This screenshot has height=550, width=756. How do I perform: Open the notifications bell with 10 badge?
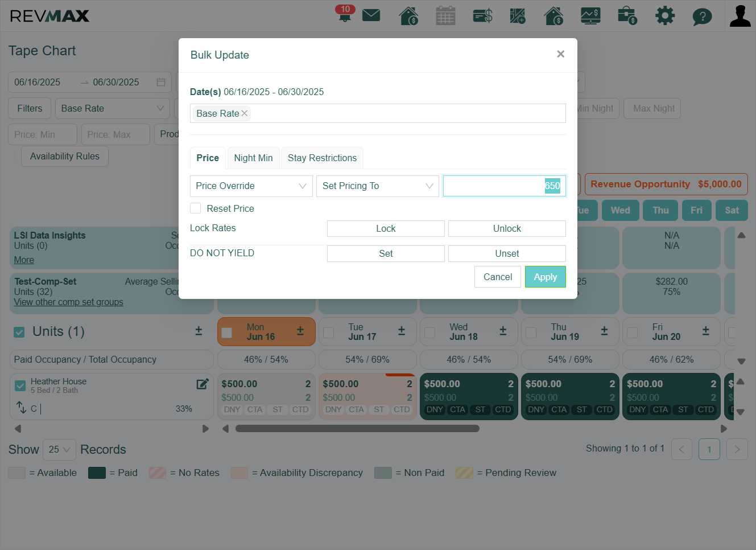tap(345, 14)
